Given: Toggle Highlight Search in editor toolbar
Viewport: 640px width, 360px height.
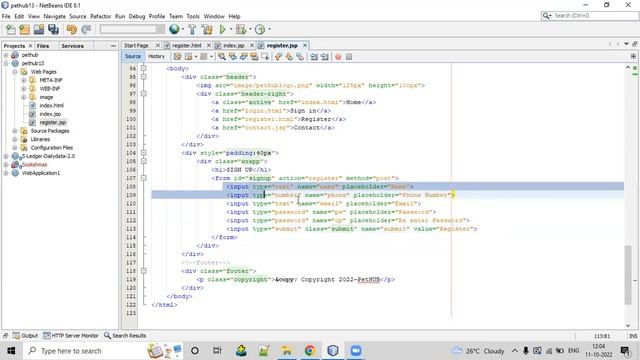Looking at the screenshot, I should point(254,57).
